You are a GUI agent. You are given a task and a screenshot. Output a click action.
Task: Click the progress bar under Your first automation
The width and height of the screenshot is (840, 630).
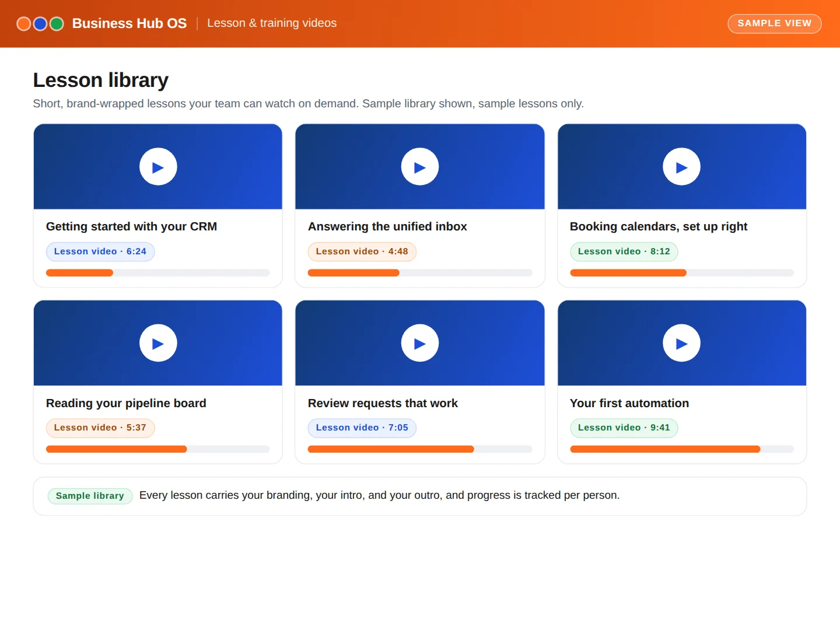click(682, 449)
